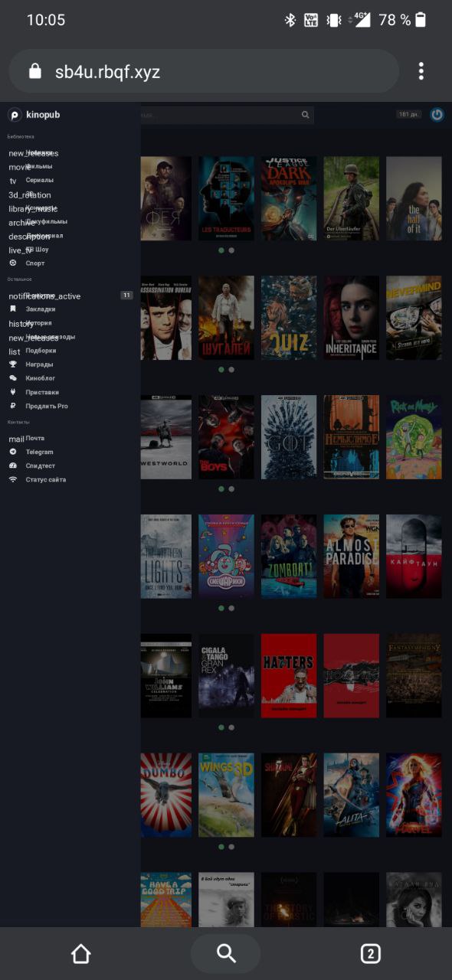Open Сериалы section in sidebar
This screenshot has height=980, width=452.
tap(40, 180)
